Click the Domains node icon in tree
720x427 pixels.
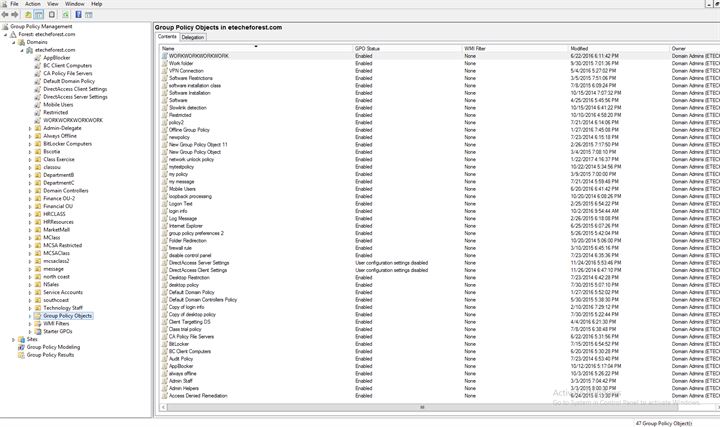(21, 42)
